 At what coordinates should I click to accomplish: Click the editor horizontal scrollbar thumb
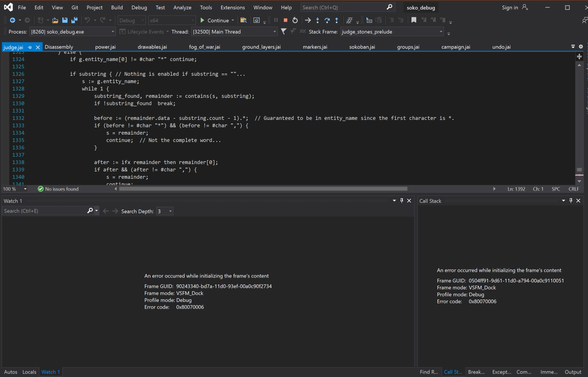click(x=263, y=189)
